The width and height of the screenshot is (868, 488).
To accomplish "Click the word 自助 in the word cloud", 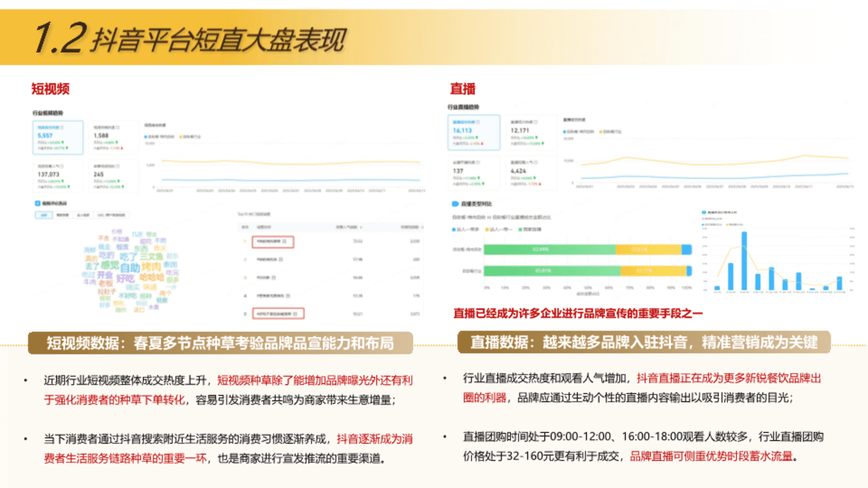I will (130, 267).
